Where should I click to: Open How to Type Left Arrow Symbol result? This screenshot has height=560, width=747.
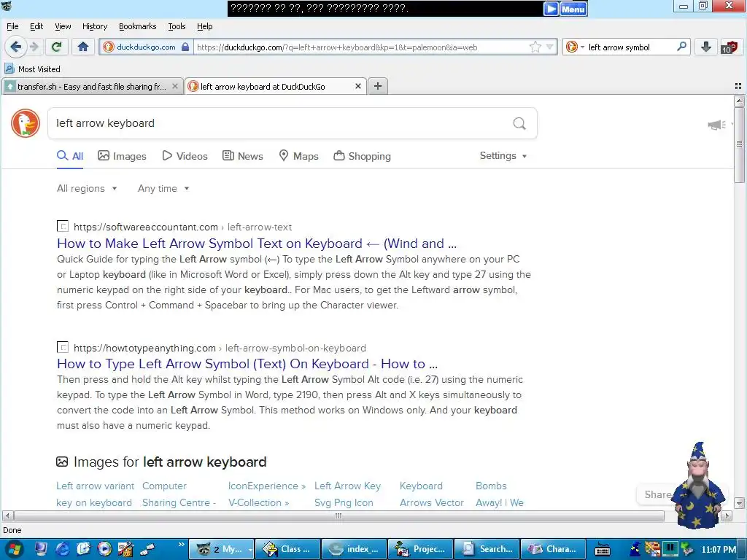click(x=247, y=364)
